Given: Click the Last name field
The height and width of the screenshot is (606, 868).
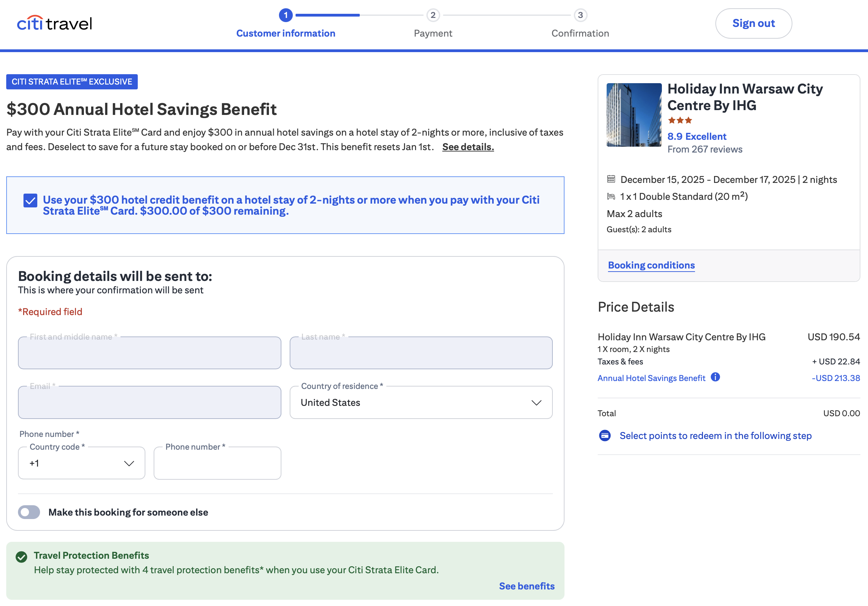Looking at the screenshot, I should [x=421, y=353].
